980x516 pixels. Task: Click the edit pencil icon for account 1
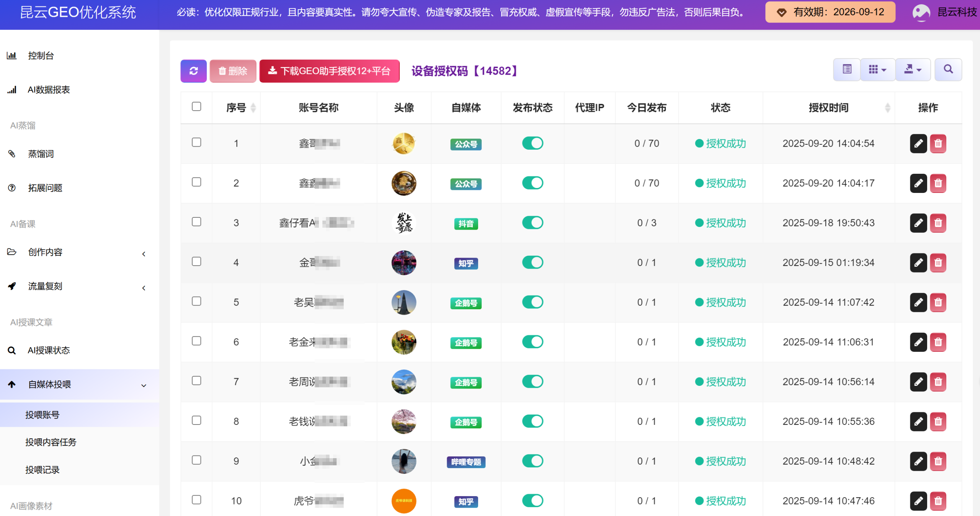click(x=918, y=143)
